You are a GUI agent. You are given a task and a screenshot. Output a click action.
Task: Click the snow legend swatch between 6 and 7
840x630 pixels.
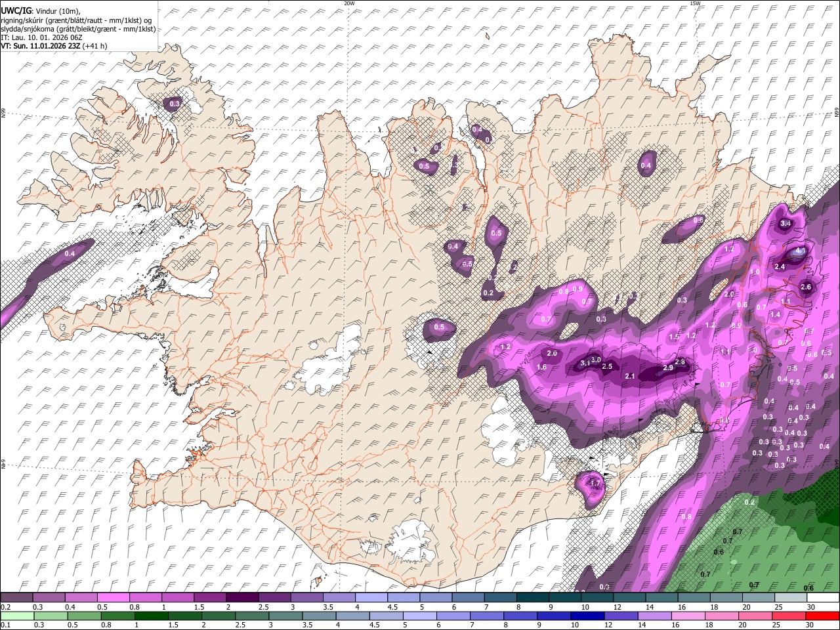[469, 598]
